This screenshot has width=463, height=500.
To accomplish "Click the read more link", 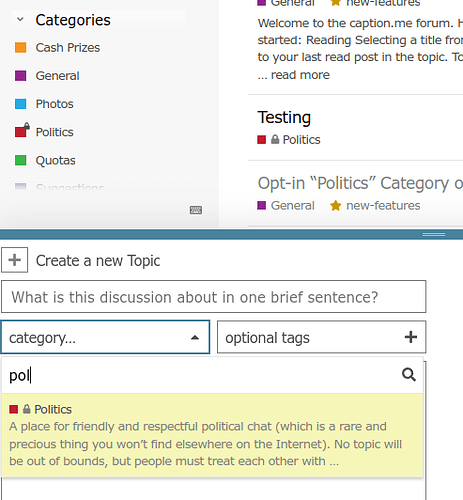I will pyautogui.click(x=300, y=75).
